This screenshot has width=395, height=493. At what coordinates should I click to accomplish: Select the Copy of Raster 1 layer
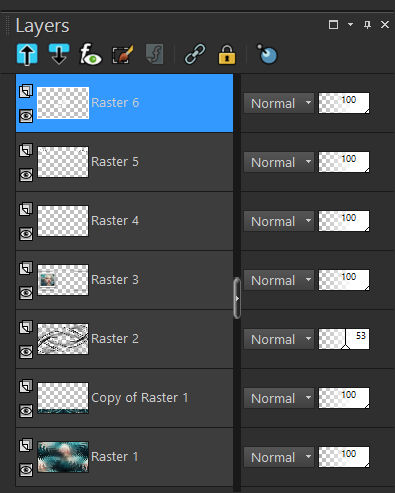click(x=124, y=398)
